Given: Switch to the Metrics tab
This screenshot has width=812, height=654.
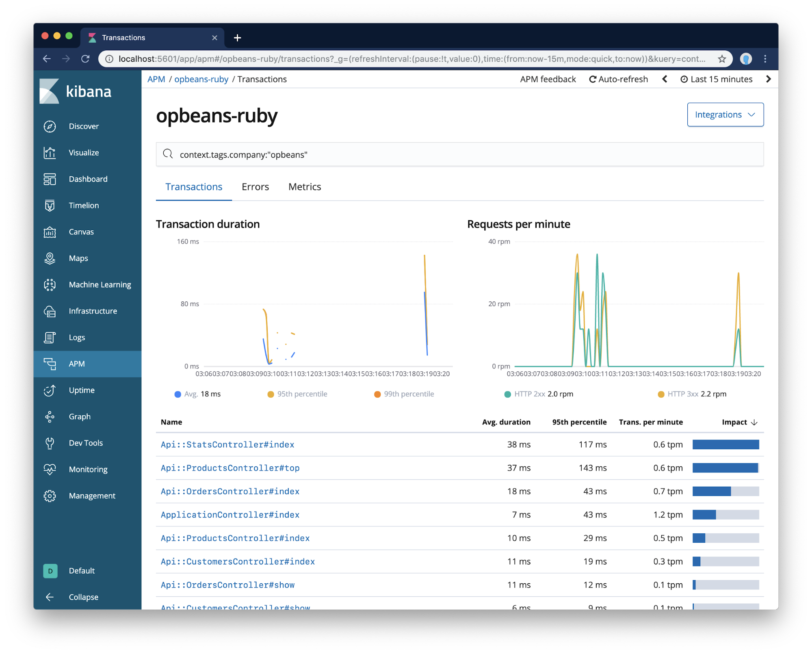Looking at the screenshot, I should click(x=304, y=186).
